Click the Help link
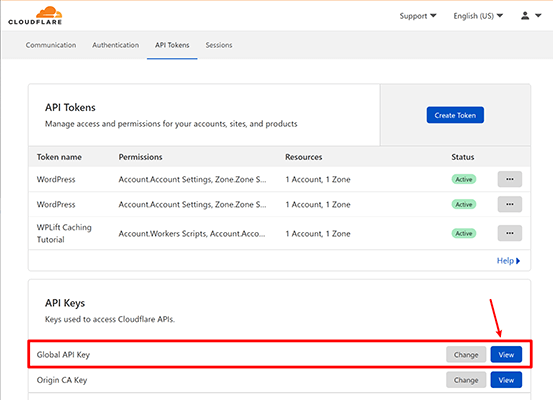Image resolution: width=553 pixels, height=400 pixels. click(x=508, y=261)
